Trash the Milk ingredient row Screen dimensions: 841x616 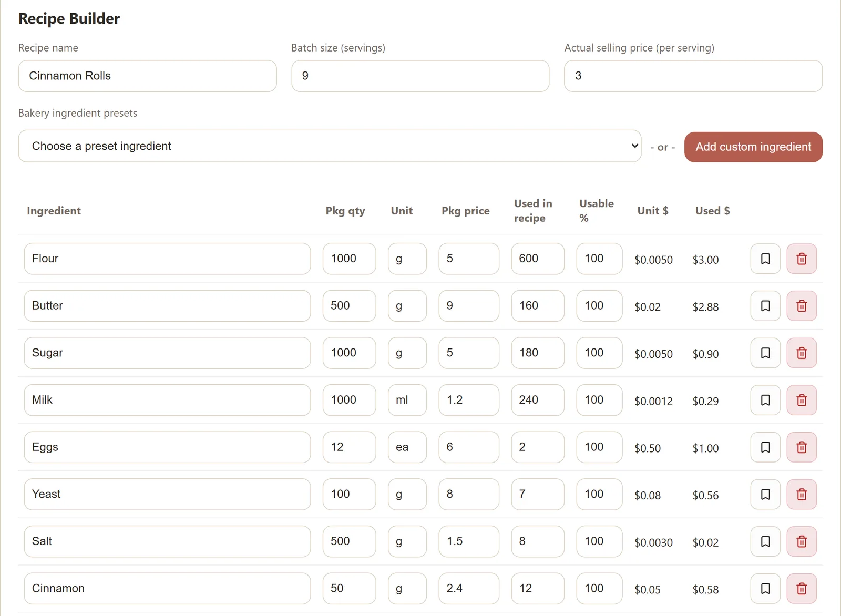click(x=802, y=400)
